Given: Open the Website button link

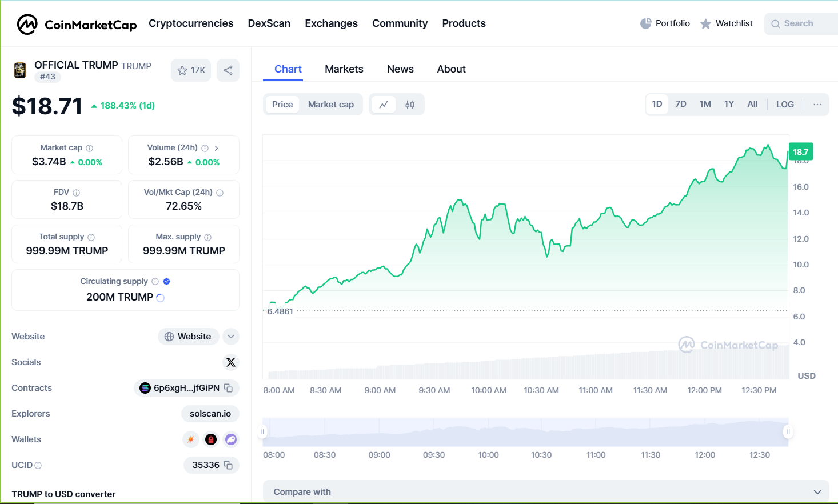Looking at the screenshot, I should pos(188,337).
